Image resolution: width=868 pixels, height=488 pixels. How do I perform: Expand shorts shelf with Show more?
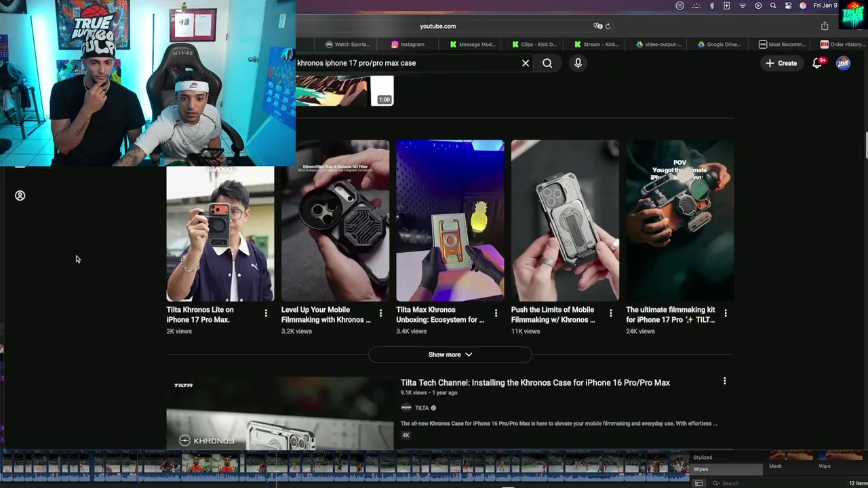[450, 354]
